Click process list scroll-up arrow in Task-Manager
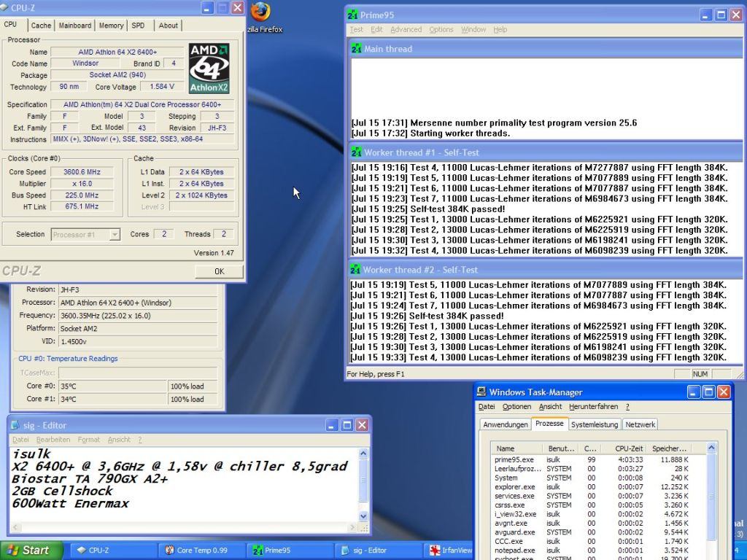The width and height of the screenshot is (747, 560). [x=711, y=448]
